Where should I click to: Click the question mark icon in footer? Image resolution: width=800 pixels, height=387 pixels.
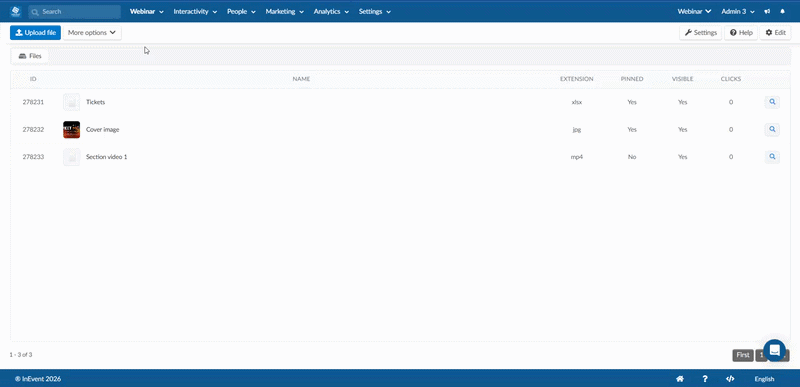click(x=705, y=379)
